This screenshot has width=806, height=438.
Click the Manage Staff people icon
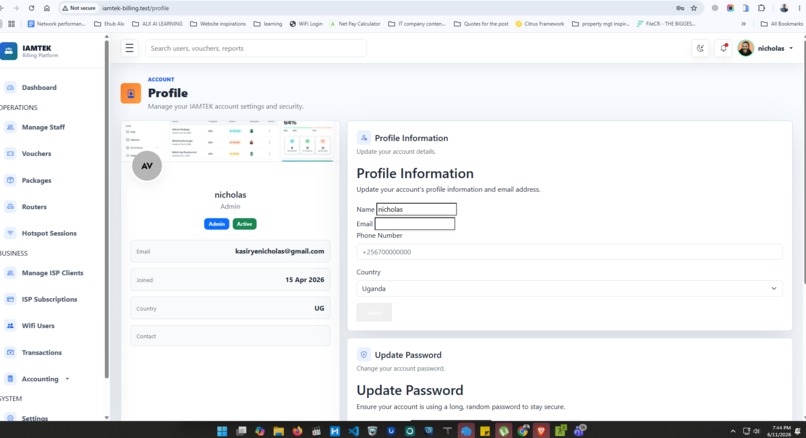click(10, 127)
